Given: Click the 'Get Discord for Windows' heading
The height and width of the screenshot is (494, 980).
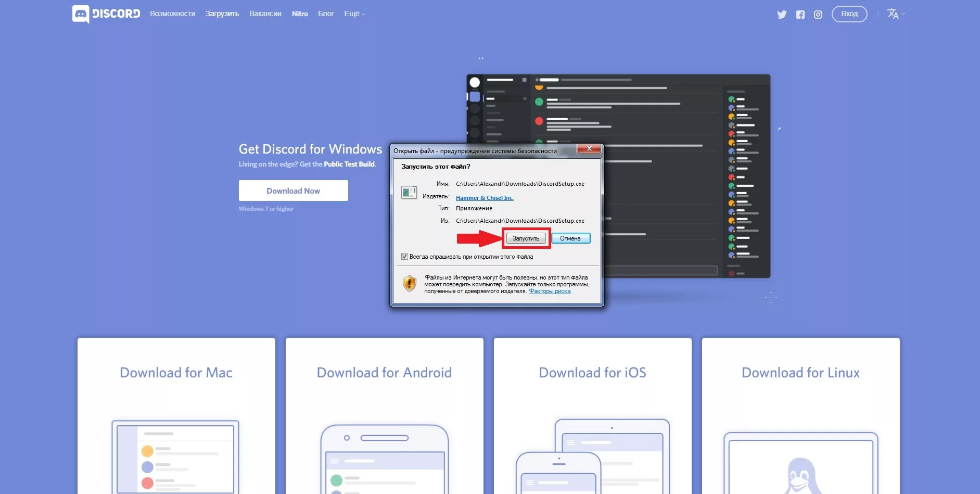Looking at the screenshot, I should coord(310,149).
